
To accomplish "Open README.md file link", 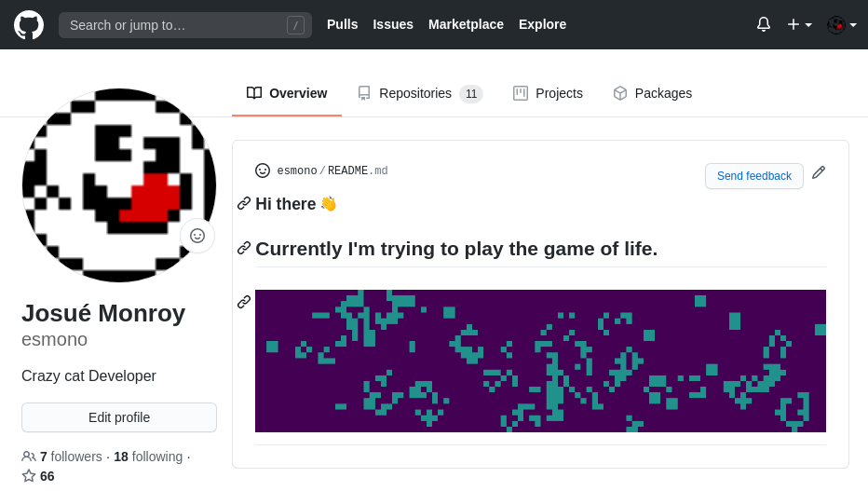I will pos(358,170).
